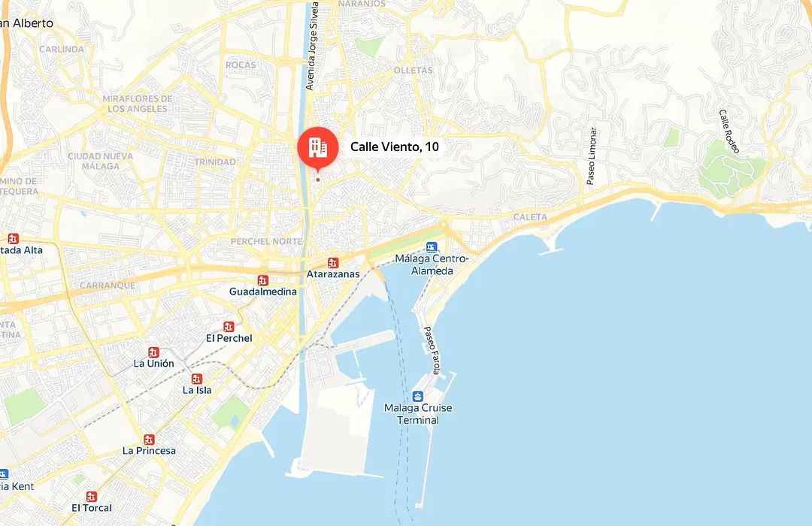Screen dimensions: 812x526
Task: Select the La Isla metro station icon
Action: click(196, 379)
